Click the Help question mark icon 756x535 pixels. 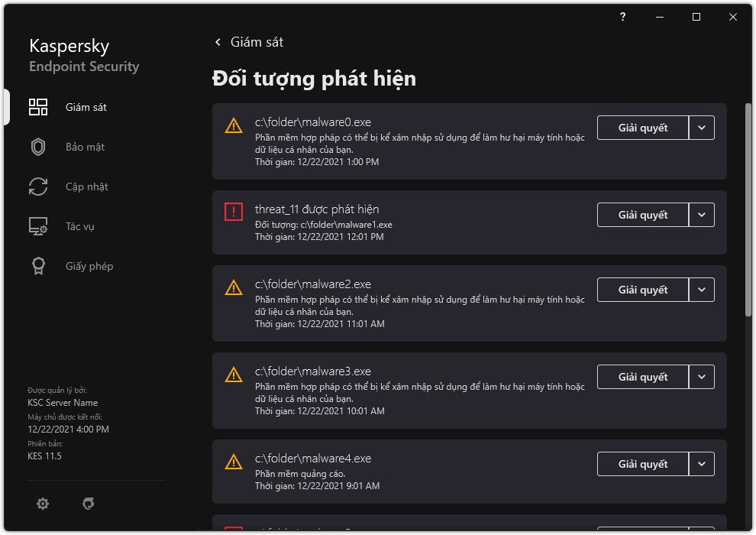pos(622,17)
